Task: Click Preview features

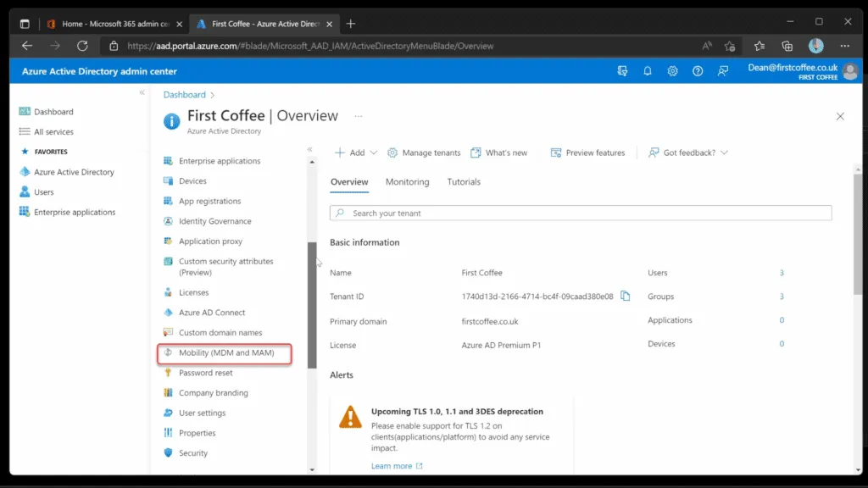Action: 588,152
